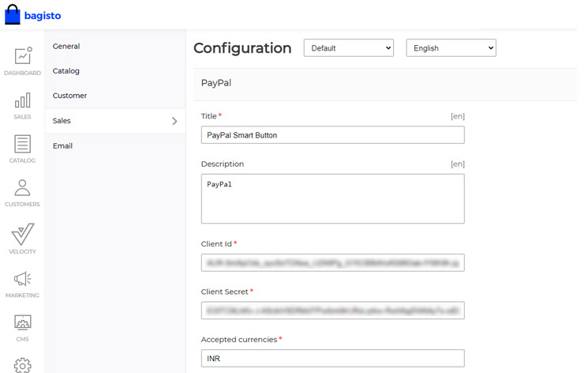Screen dimensions: 588x373
Task: Open the Velocity checkmark icon
Action: coord(23,234)
